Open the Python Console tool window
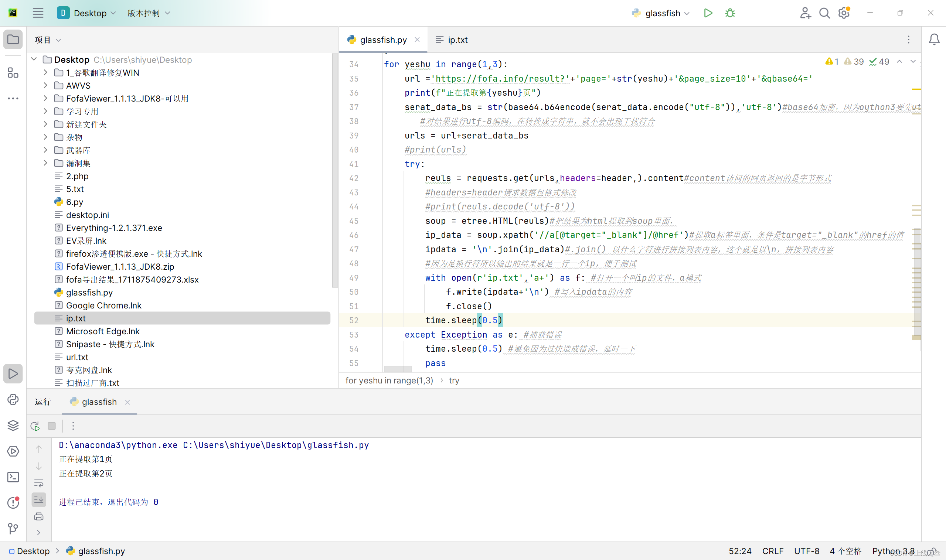The width and height of the screenshot is (946, 560). pos(13,400)
